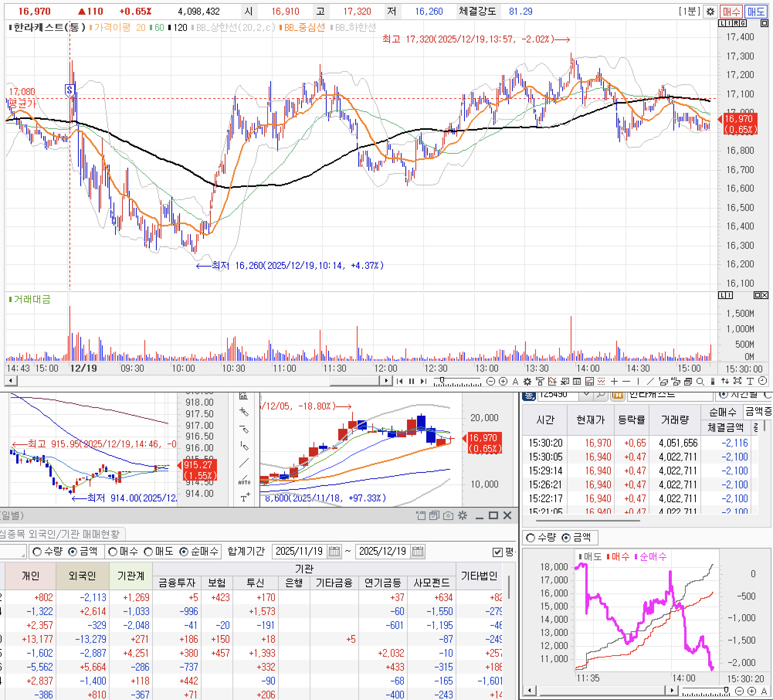Open end date calendar for 2025/12/19

click(417, 551)
